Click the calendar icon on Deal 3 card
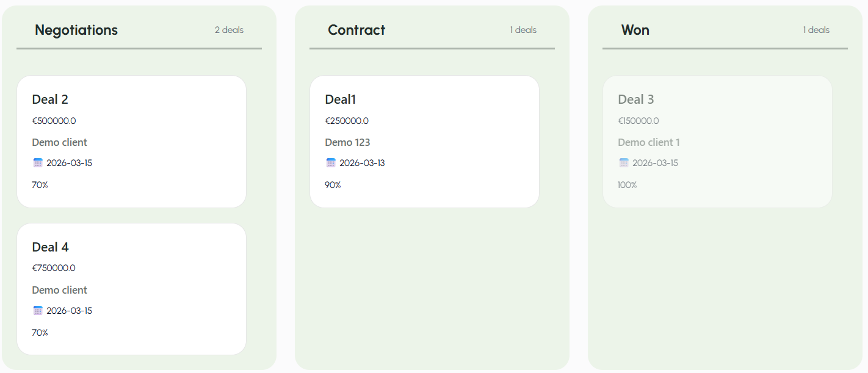Image resolution: width=868 pixels, height=373 pixels. pos(624,163)
